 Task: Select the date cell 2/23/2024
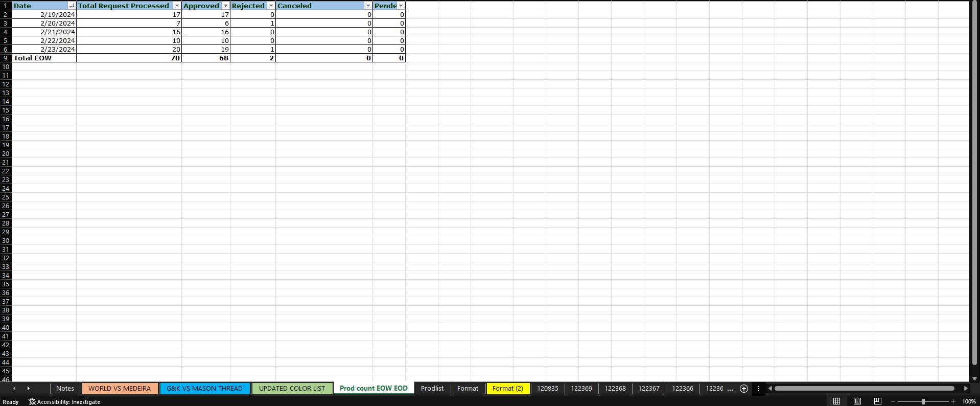44,49
